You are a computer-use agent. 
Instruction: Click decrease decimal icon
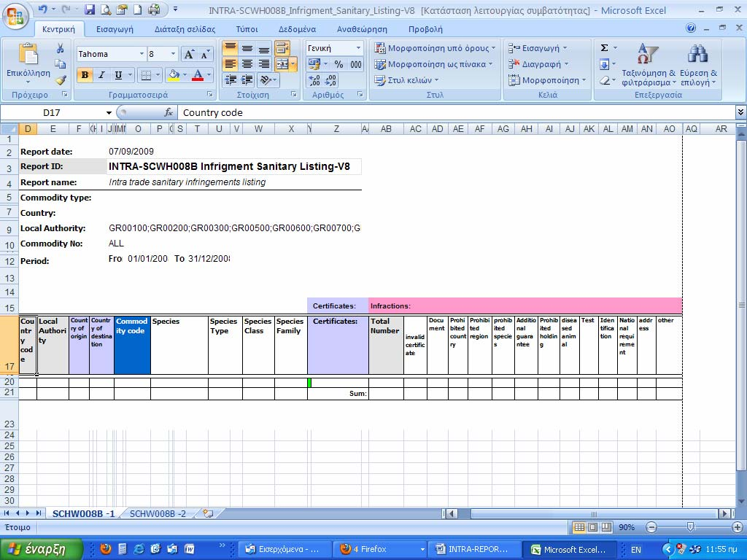point(331,80)
